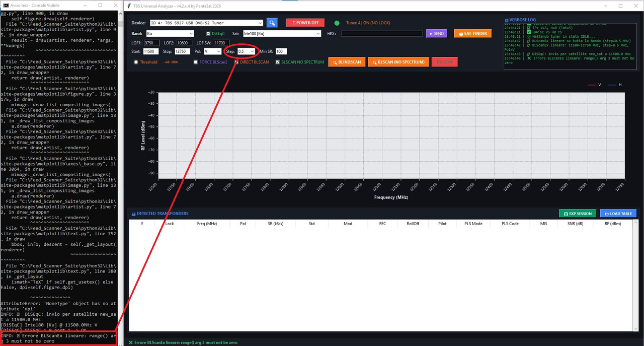Click the orange BLINDSCAN button
The image size is (644, 346).
click(347, 62)
